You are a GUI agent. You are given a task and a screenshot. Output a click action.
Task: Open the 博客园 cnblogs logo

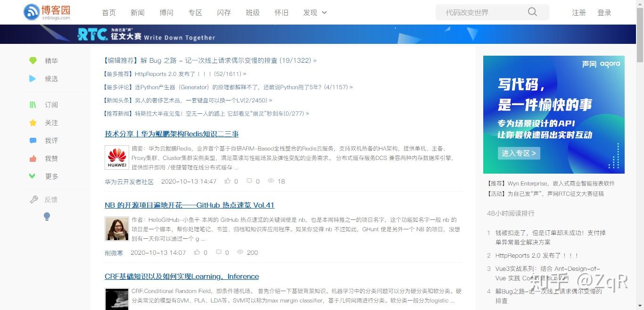pos(47,12)
